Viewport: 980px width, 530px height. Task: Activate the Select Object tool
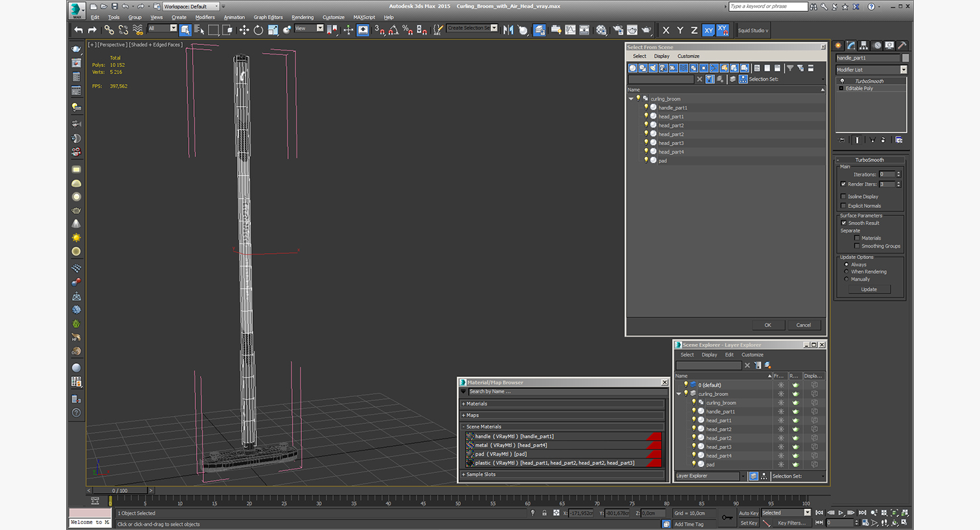click(x=185, y=30)
